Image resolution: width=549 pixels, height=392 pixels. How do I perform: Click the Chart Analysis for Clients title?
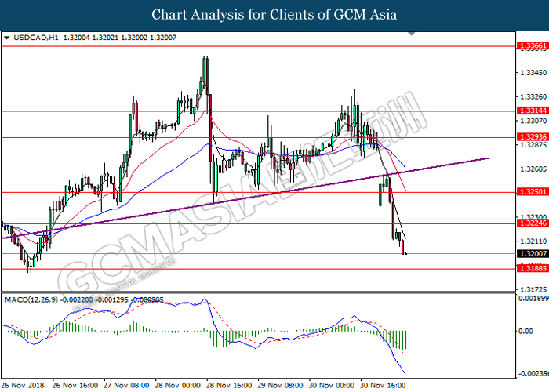274,15
